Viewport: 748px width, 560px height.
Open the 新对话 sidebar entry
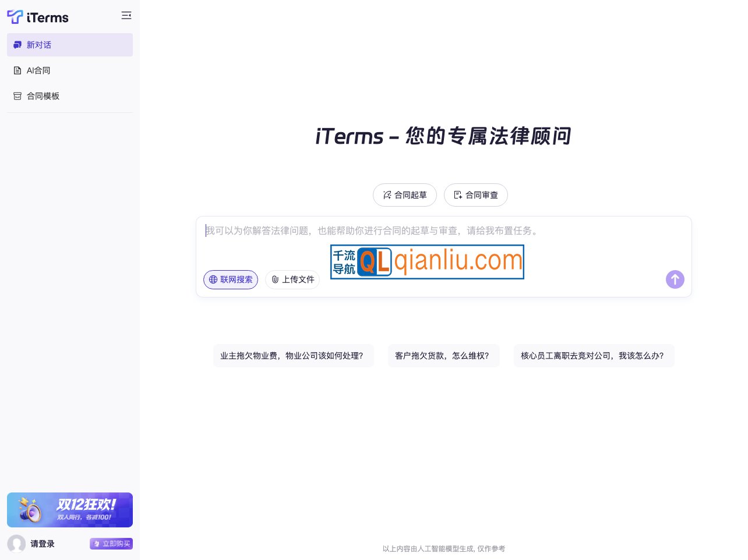[39, 45]
